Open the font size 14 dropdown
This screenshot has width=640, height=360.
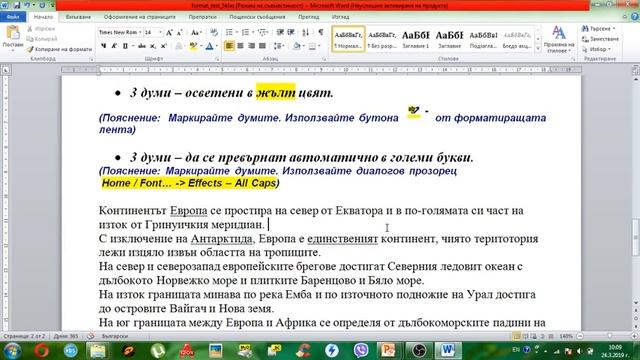point(160,32)
